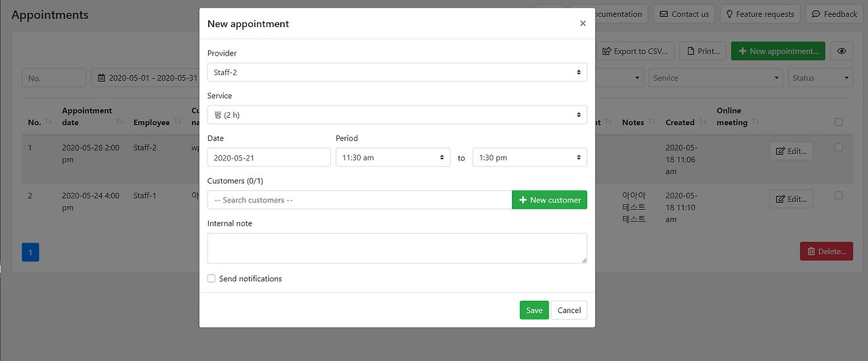Sort by Appointment date column

(x=92, y=116)
